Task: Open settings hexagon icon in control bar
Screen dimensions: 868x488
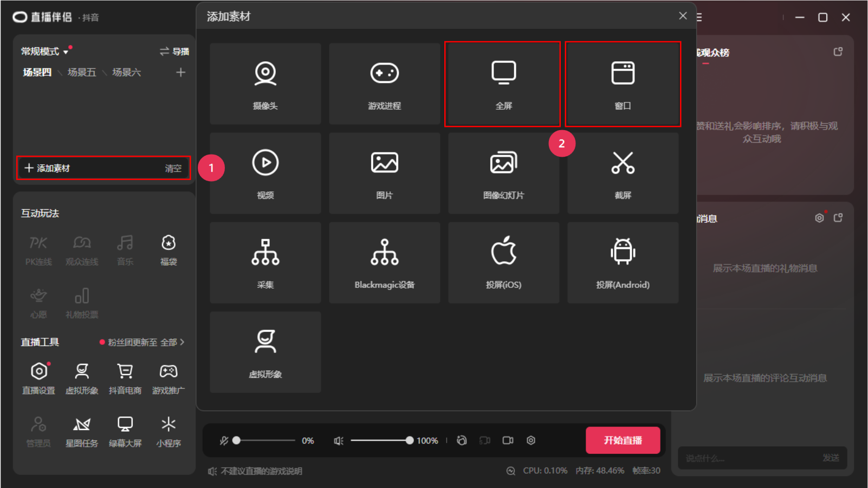Action: (531, 440)
